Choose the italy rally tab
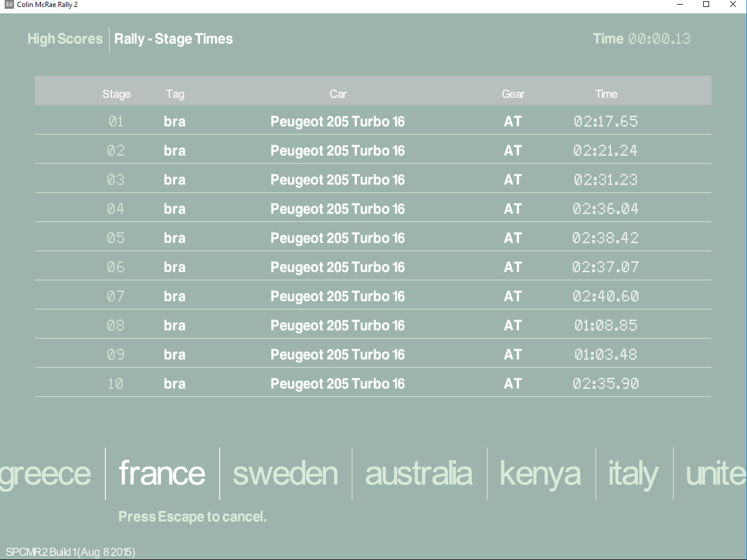 [x=633, y=474]
